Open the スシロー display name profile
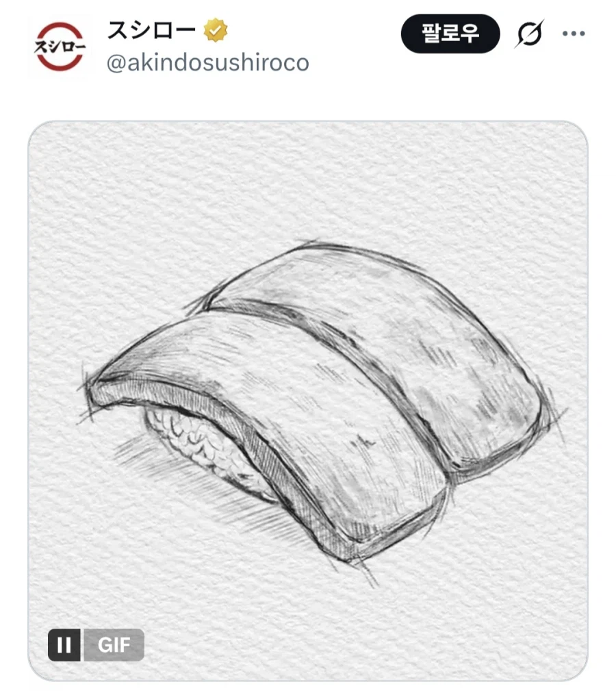 [151, 30]
